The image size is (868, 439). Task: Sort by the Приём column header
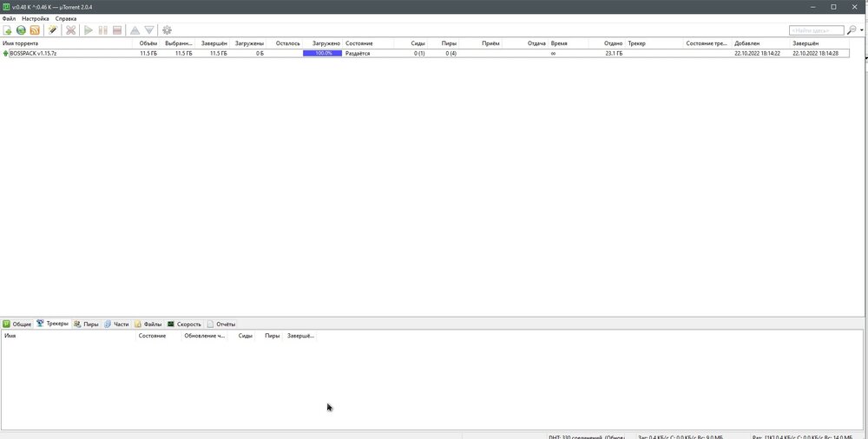[481, 43]
